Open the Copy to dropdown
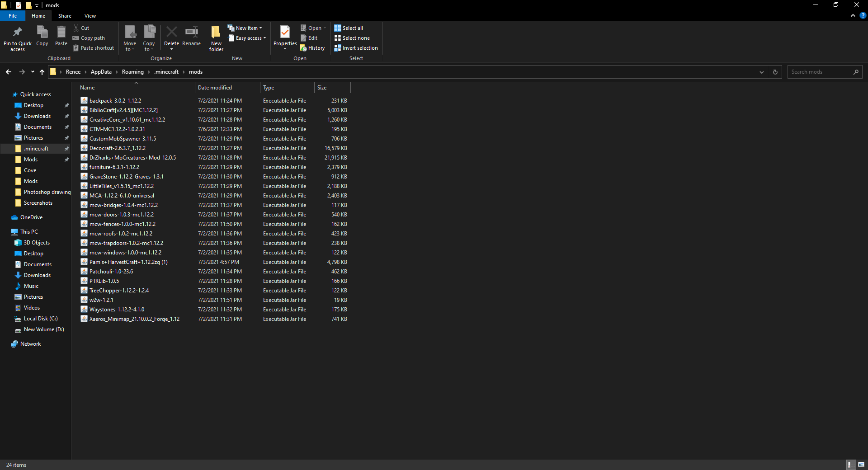Image resolution: width=868 pixels, height=470 pixels. coord(149,38)
